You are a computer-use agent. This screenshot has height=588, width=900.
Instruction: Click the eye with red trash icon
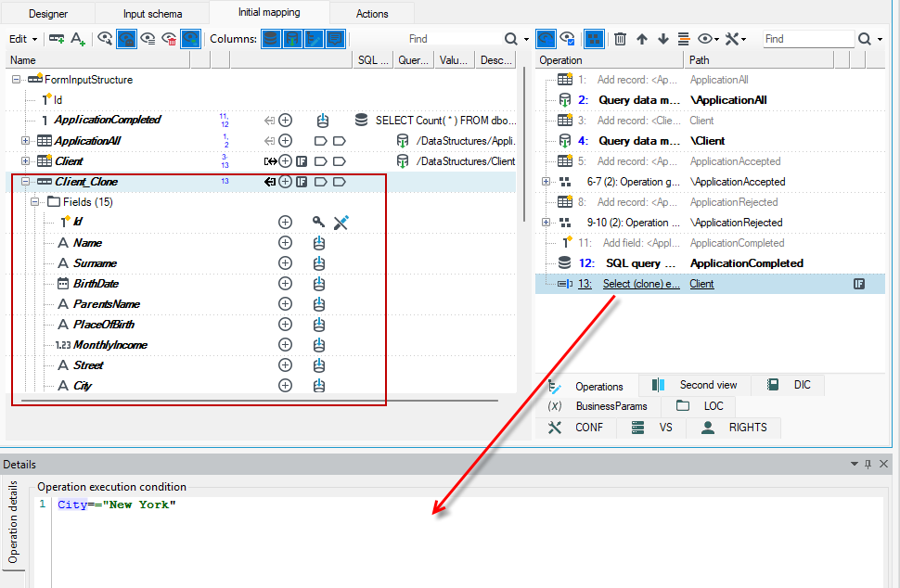(169, 38)
